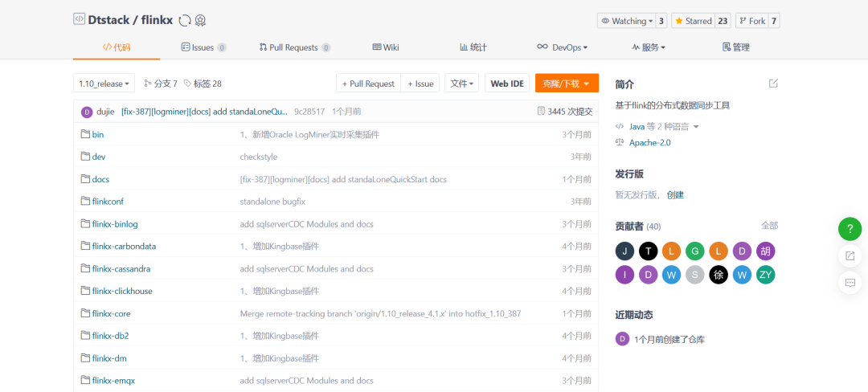The image size is (868, 392).
Task: Click dujie's avatar in latest commit row
Action: coord(86,112)
